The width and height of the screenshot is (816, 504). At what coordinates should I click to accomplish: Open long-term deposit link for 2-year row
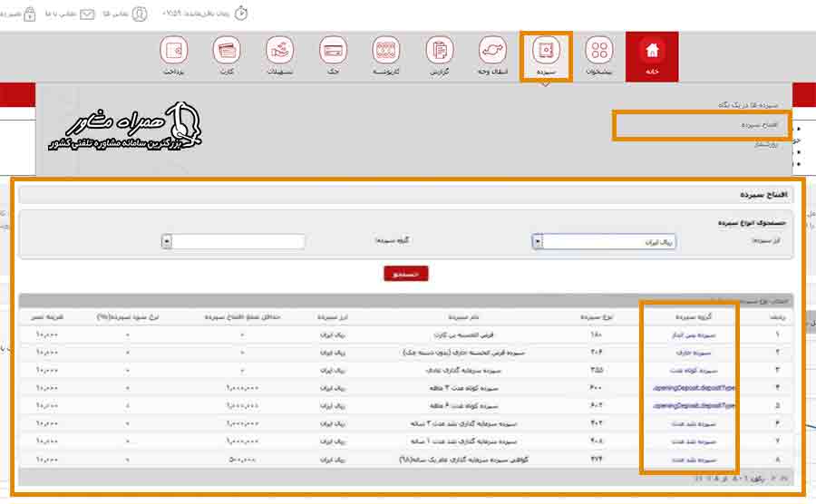(x=694, y=424)
